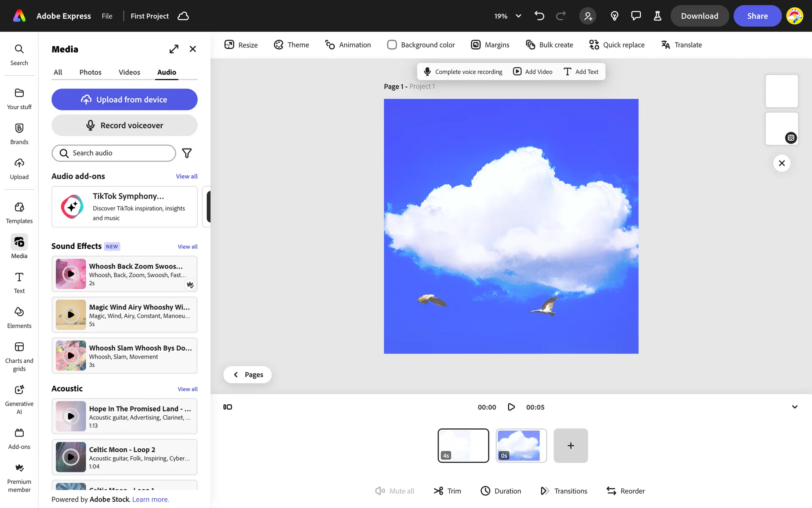Expand the Media panel to full size
Screen dimensions: 812x508
pos(174,49)
